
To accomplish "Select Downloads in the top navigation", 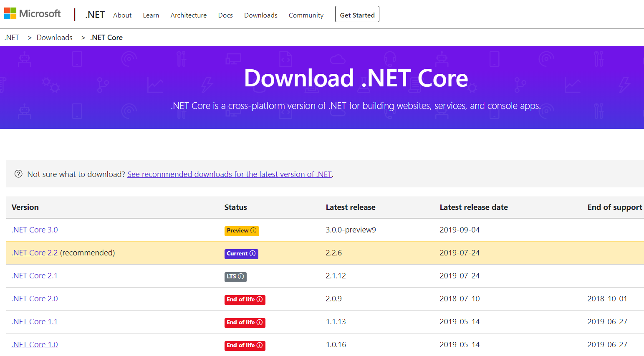I will (x=260, y=15).
